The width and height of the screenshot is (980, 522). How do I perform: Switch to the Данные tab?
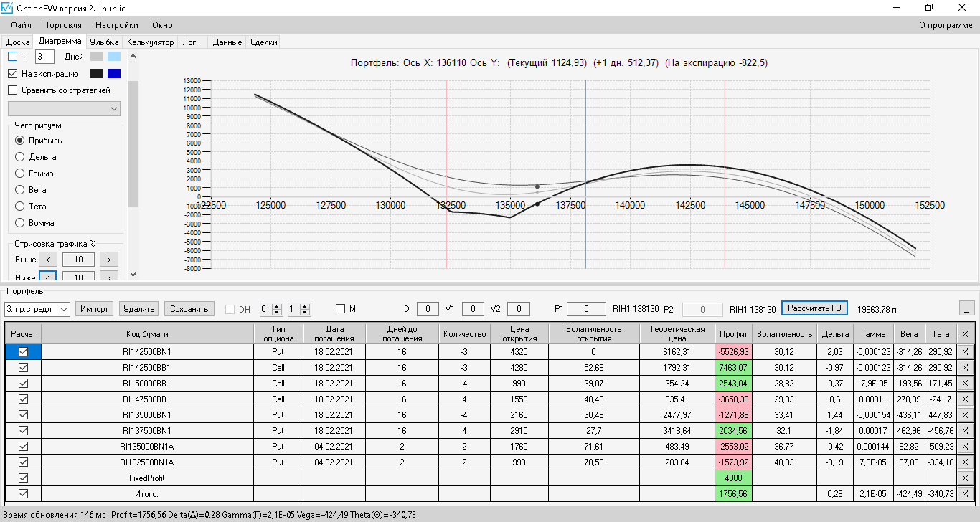tap(227, 42)
